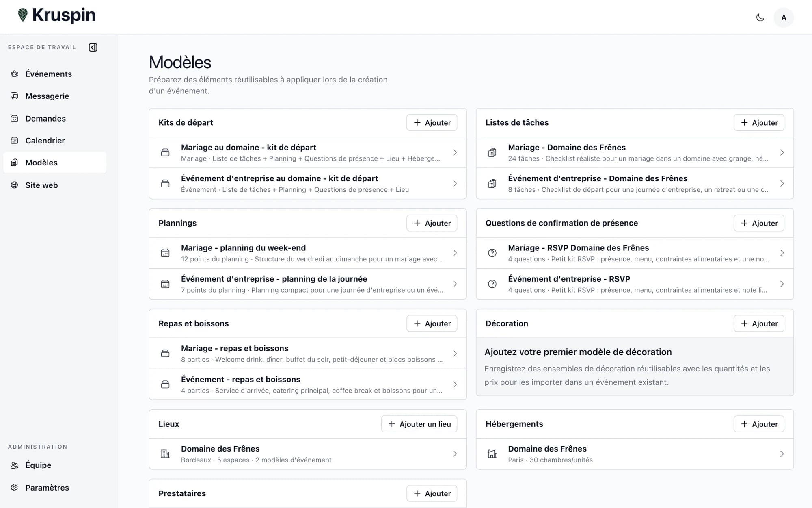Viewport: 812px width, 508px height.
Task: Click Ajouter in the Plannings section
Action: (x=432, y=223)
